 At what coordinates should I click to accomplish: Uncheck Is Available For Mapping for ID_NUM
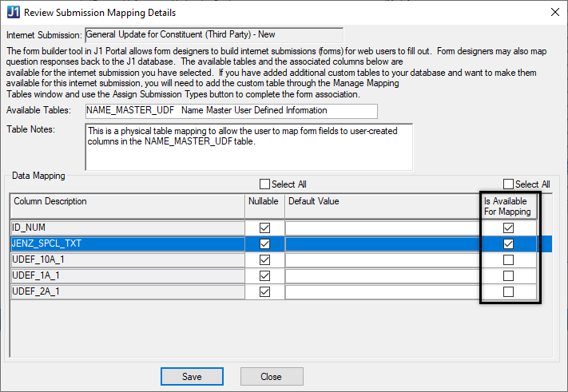pyautogui.click(x=508, y=228)
